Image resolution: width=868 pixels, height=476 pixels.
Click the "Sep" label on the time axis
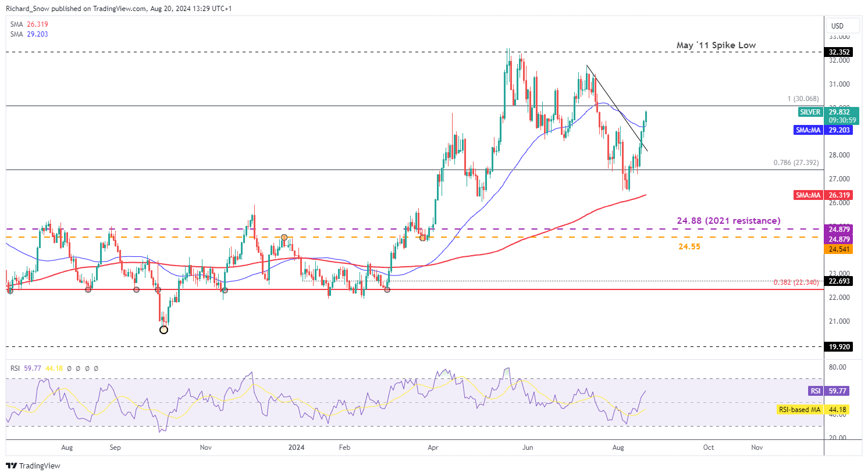115,448
